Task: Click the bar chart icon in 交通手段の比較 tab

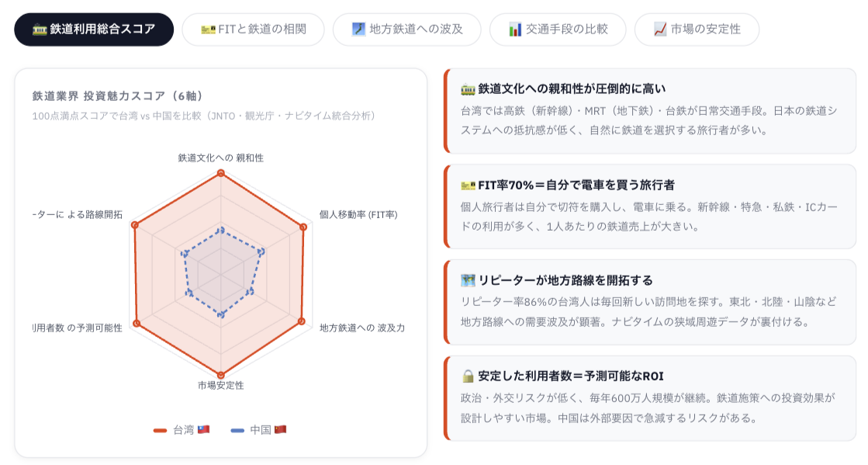Action: click(515, 29)
